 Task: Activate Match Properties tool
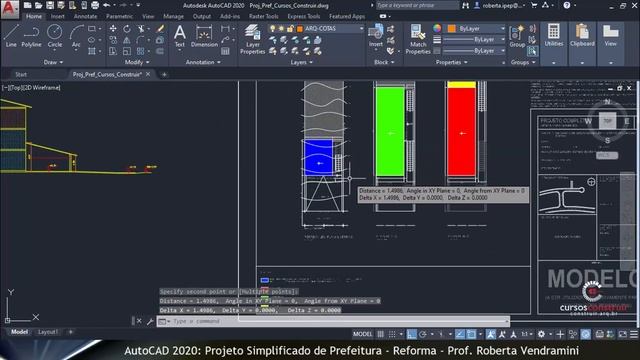[418, 39]
